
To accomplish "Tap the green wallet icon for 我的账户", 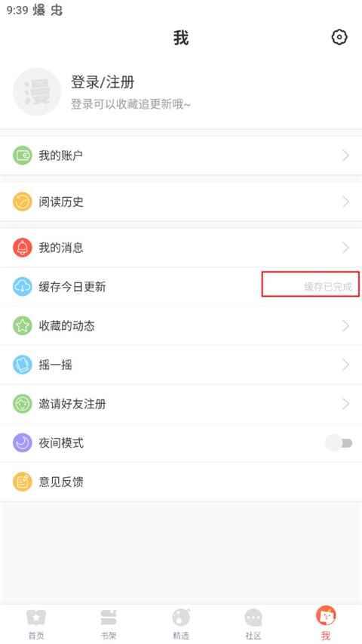I will [22, 156].
